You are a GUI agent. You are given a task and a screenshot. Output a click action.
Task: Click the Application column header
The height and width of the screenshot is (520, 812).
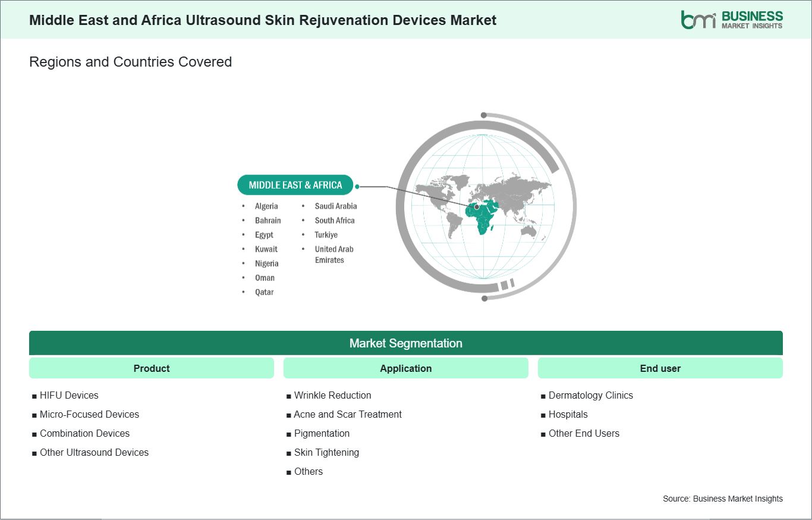tap(406, 368)
